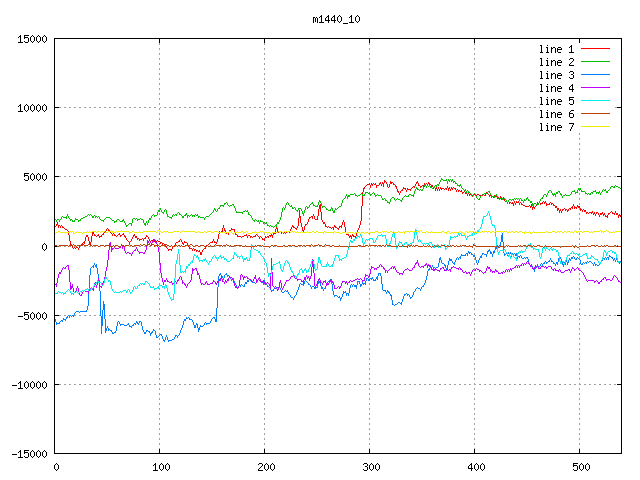Select the 'line 3' legend label
The image size is (640, 480).
point(557,75)
